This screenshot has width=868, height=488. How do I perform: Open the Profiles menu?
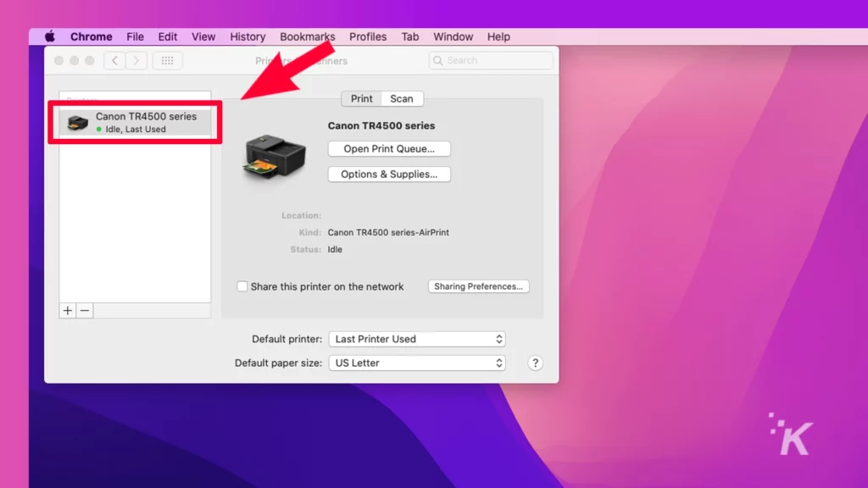368,36
